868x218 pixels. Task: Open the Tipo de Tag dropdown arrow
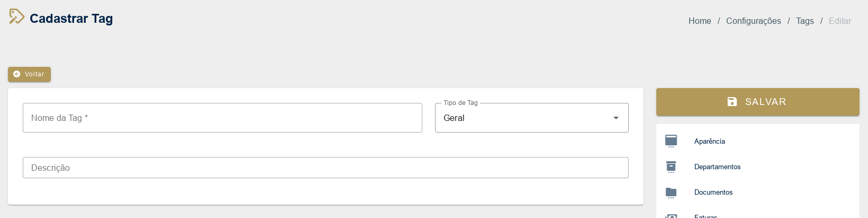point(616,118)
